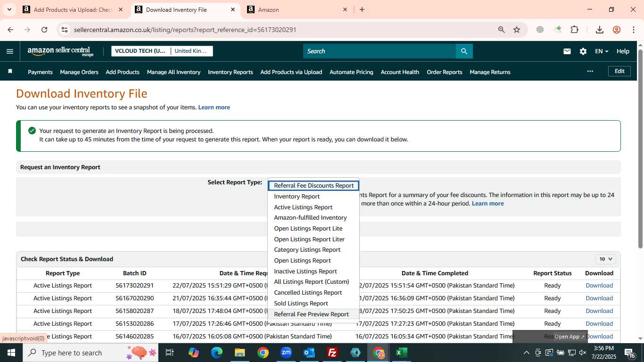Open the VCLOUD TECH account switcher
Viewport: 644px width, 362px height.
click(162, 51)
